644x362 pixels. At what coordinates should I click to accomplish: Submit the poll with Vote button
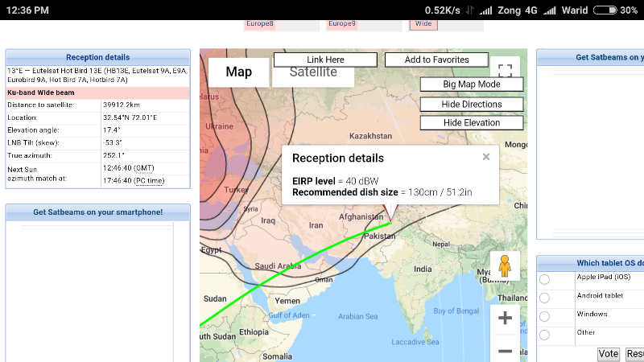click(x=609, y=354)
